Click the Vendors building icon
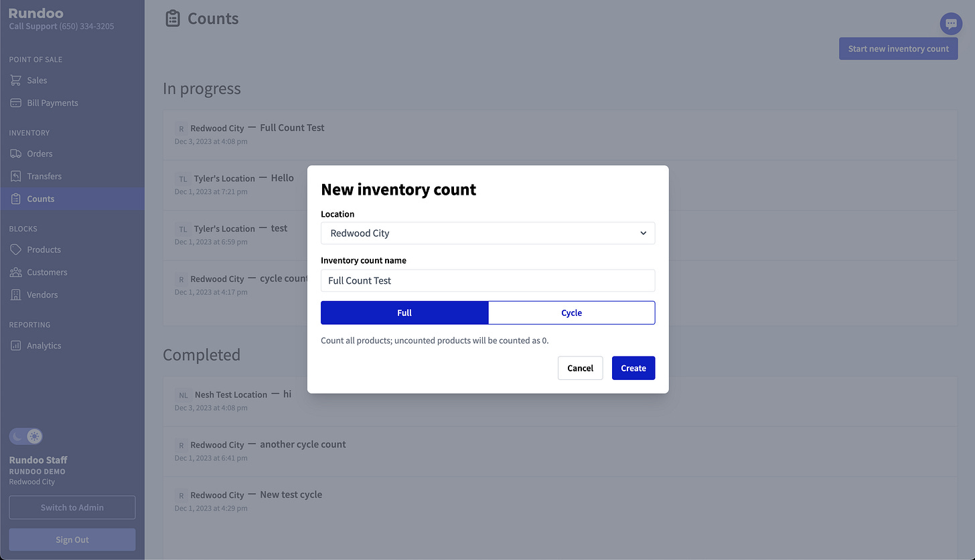The width and height of the screenshot is (975, 560). pyautogui.click(x=15, y=295)
